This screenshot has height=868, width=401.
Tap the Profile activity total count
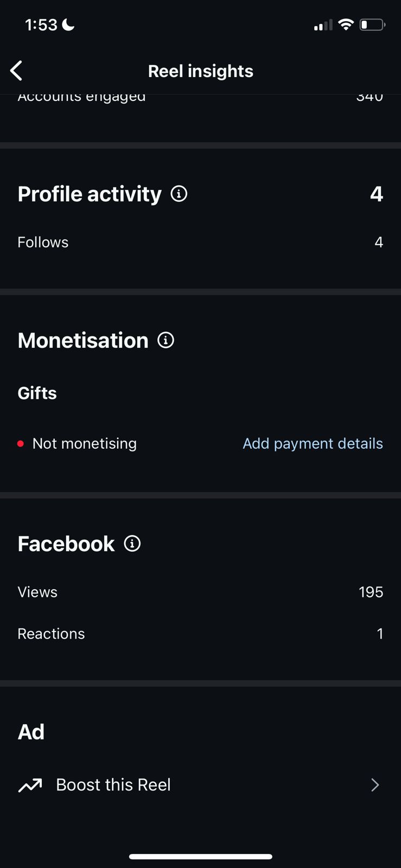coord(377,194)
